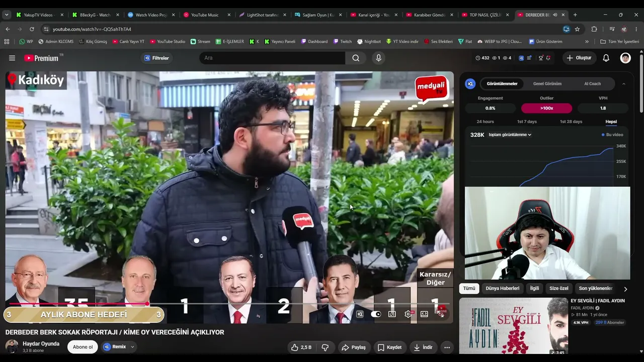Expand the Remix dropdown arrow
Image resolution: width=644 pixels, height=362 pixels.
point(132,347)
